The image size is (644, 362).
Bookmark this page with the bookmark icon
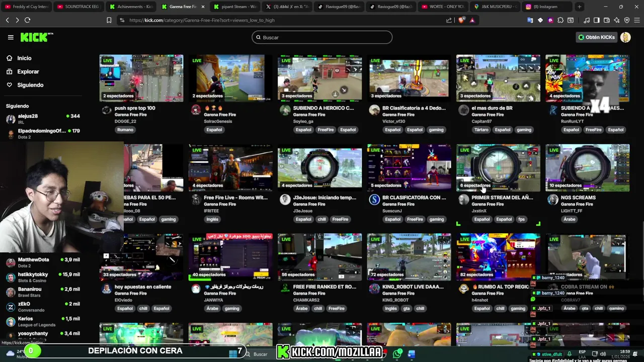tap(109, 20)
